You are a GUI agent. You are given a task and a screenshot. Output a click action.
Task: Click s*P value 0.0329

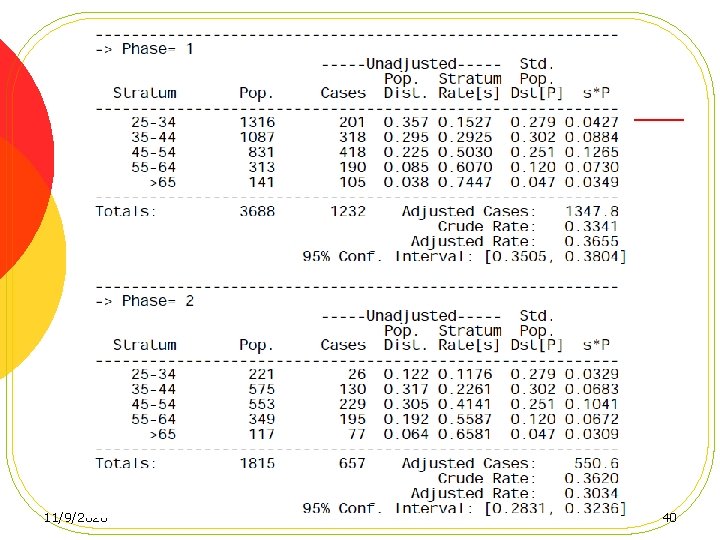[592, 374]
